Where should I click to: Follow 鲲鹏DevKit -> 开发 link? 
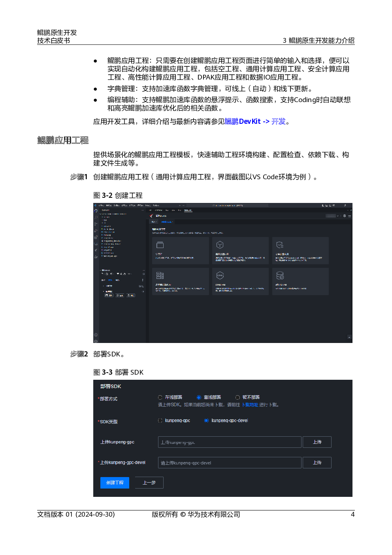pos(255,121)
